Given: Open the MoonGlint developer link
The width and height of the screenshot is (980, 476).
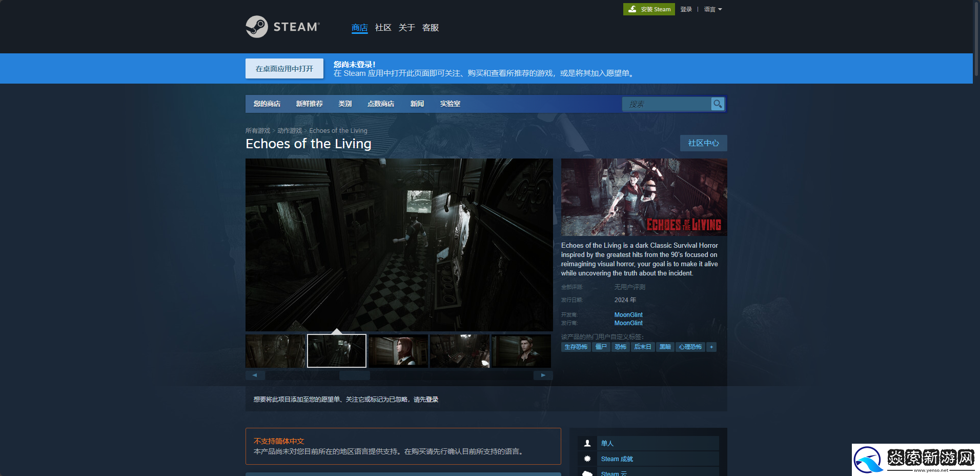Looking at the screenshot, I should click(628, 315).
